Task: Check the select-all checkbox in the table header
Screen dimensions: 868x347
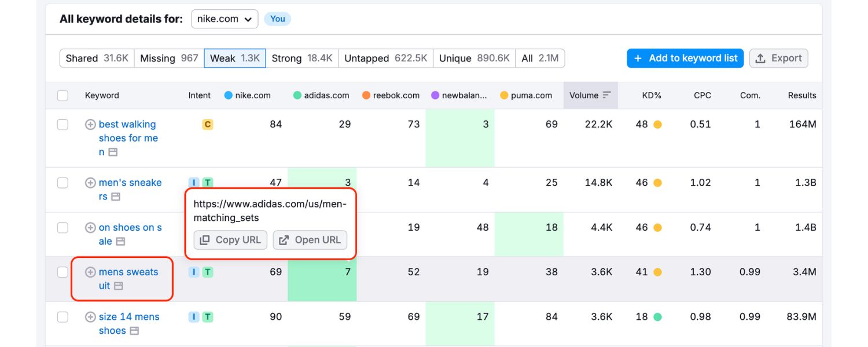Action: (62, 95)
